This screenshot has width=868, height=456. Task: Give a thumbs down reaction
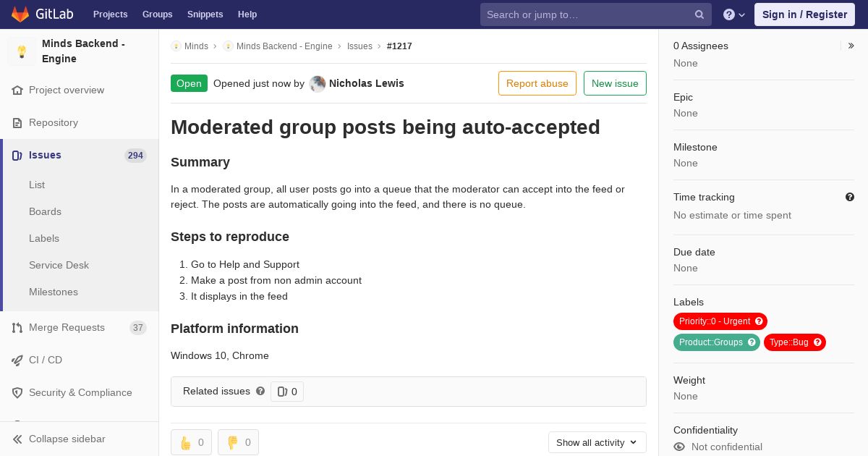(x=238, y=442)
